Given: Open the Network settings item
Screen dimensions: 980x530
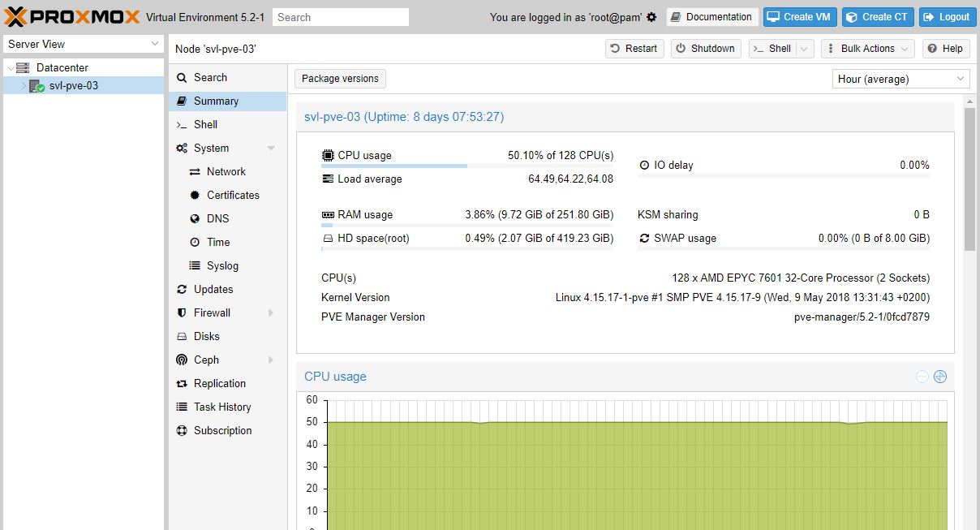Looking at the screenshot, I should (227, 172).
